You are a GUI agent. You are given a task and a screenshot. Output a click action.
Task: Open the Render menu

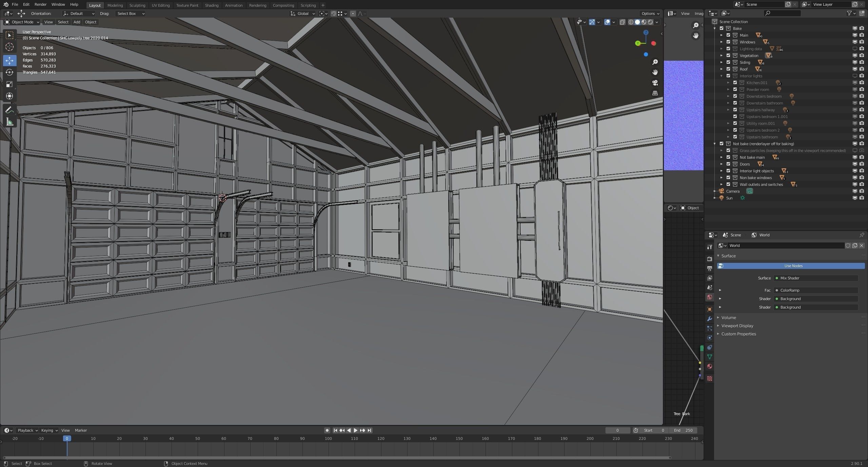click(40, 4)
